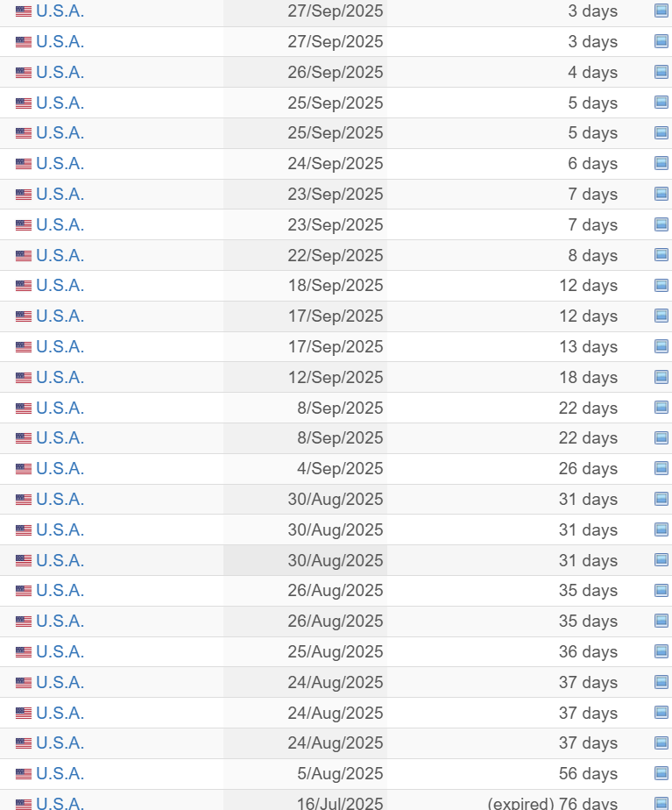
Task: Click the image icon beside "8 days"
Action: coord(661,255)
